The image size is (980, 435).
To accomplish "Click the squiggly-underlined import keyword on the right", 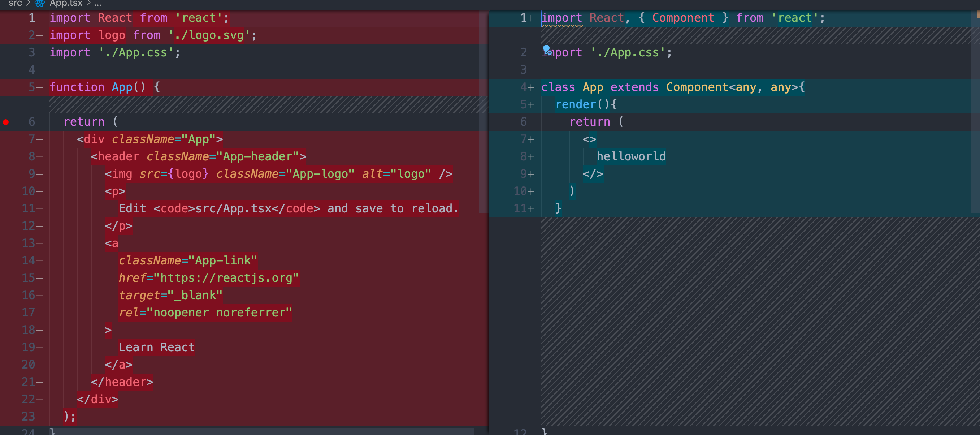I will (x=561, y=18).
